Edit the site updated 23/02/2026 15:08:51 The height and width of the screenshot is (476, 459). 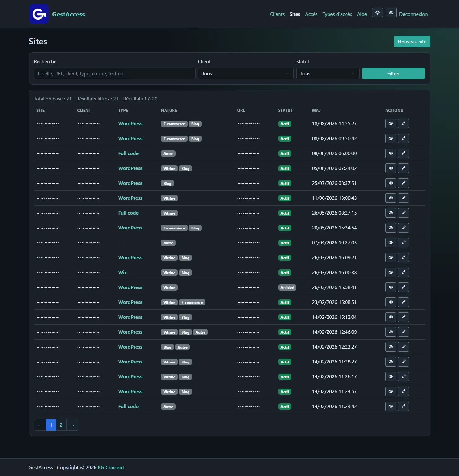(403, 302)
